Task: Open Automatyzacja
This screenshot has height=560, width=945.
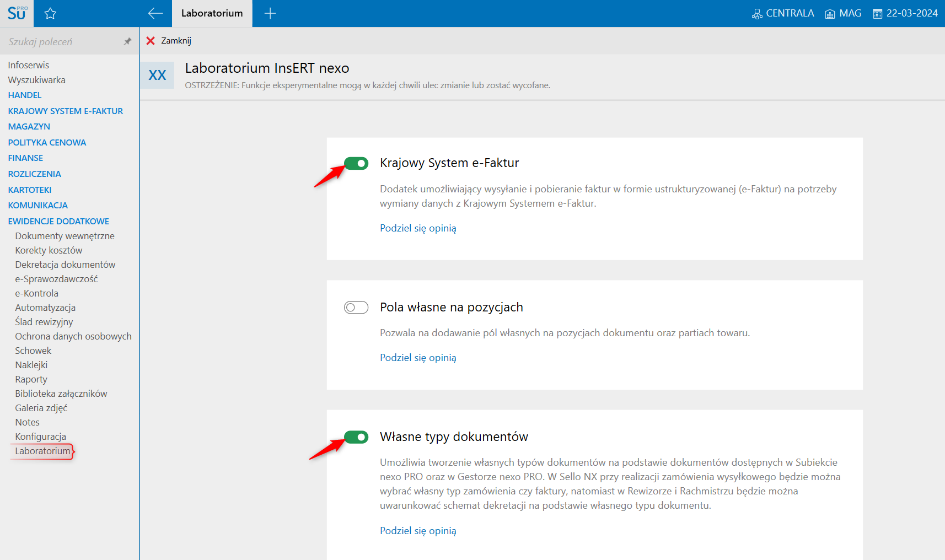Action: tap(45, 308)
